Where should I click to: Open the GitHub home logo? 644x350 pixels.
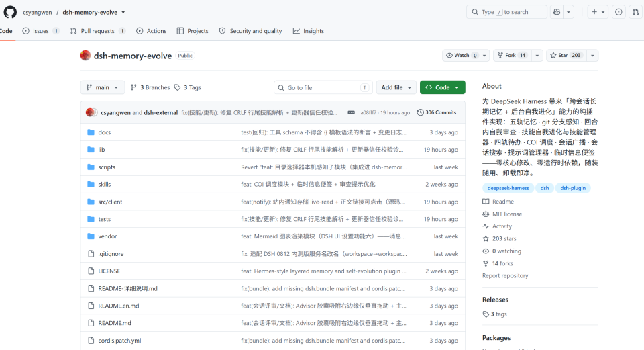pyautogui.click(x=10, y=12)
